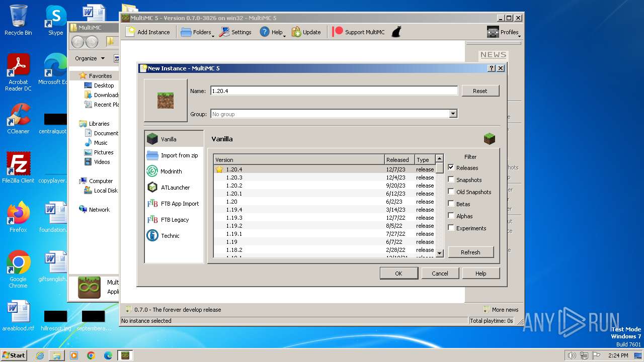644x362 pixels.
Task: Sort by Released column header
Action: click(x=399, y=159)
